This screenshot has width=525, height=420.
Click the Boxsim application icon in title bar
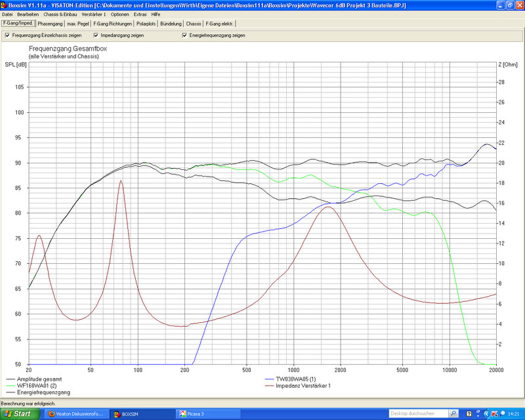click(4, 5)
